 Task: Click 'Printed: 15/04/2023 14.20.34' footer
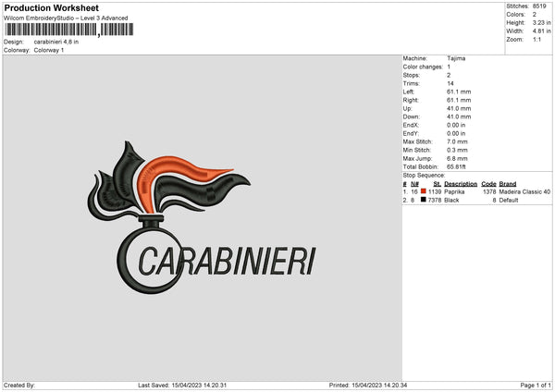tap(368, 386)
